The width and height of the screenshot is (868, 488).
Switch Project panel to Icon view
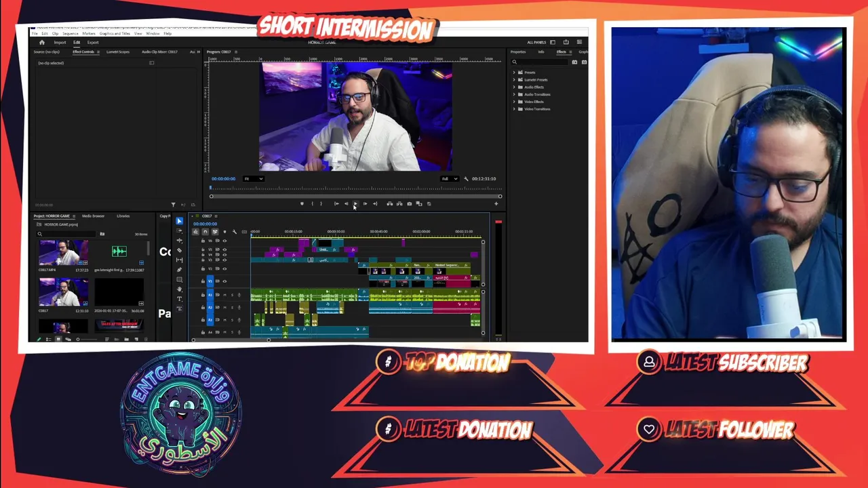click(58, 339)
